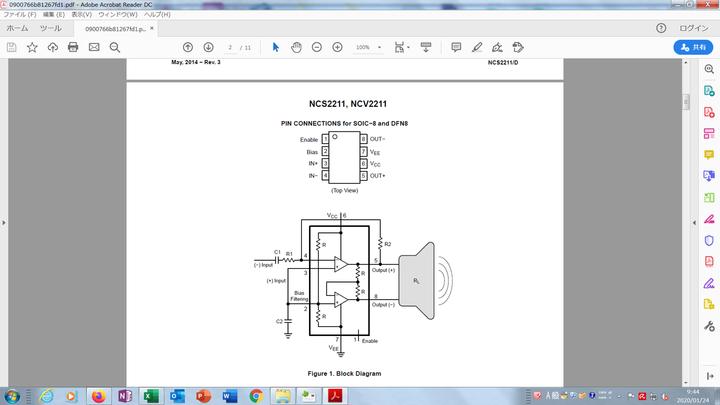
Task: Click the Save file icon
Action: coord(12,47)
